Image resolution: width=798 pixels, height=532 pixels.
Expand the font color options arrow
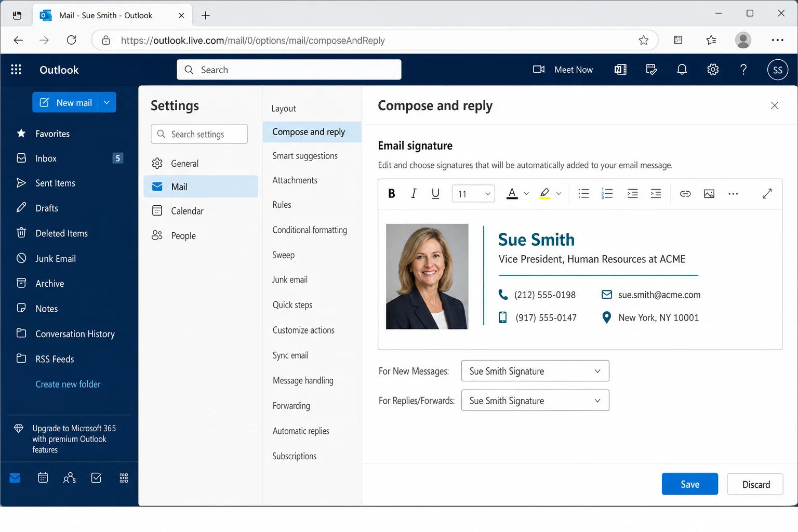(x=526, y=194)
